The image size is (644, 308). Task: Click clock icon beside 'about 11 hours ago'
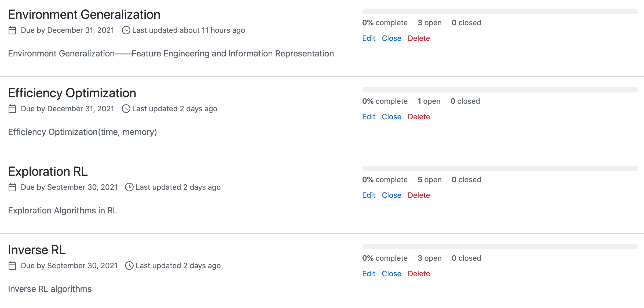[126, 30]
